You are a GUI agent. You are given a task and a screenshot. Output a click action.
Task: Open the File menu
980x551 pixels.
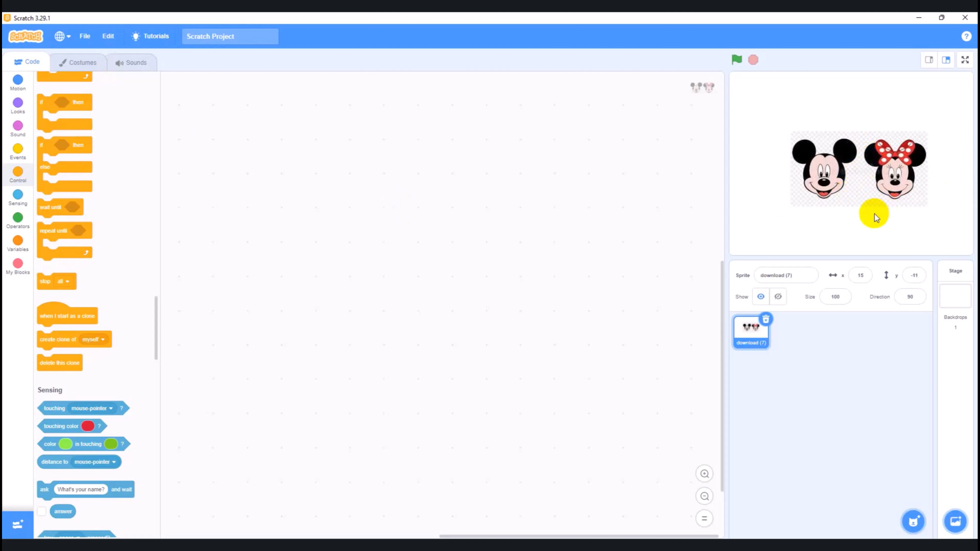point(85,36)
